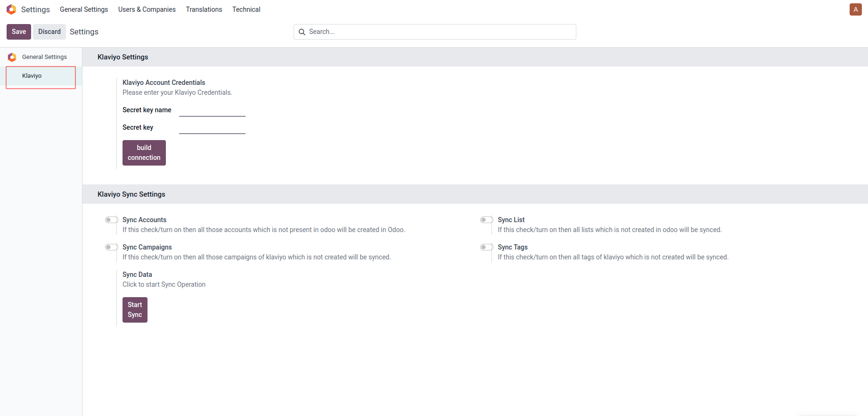Viewport: 868px width, 416px height.
Task: Click the 'Secret key' label above the build connection button
Action: pos(138,127)
